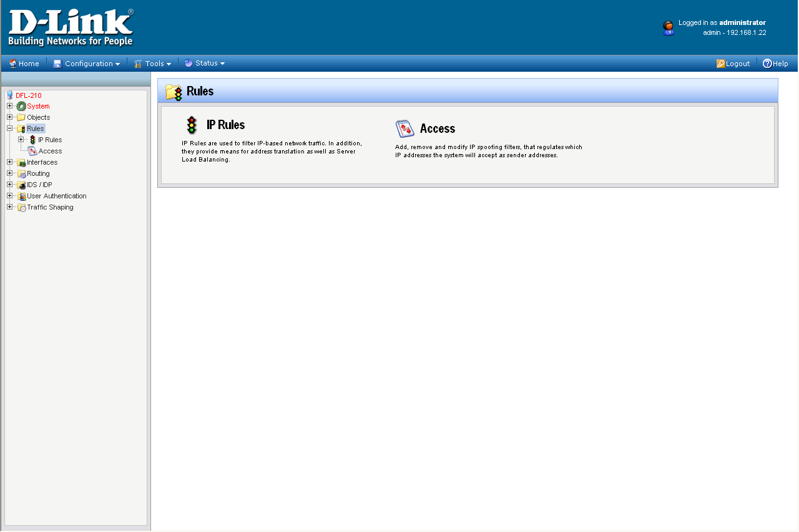
Task: Select Objects label in the tree
Action: (x=39, y=117)
